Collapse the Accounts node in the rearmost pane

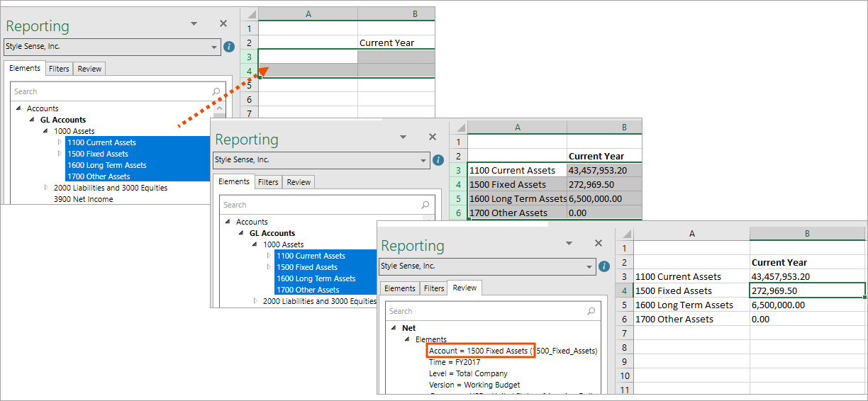pyautogui.click(x=18, y=108)
